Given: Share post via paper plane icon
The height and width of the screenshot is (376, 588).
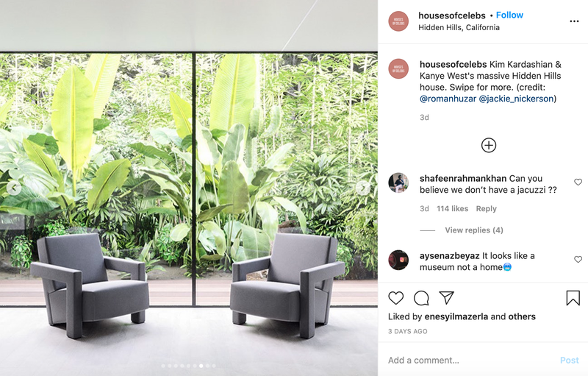Looking at the screenshot, I should [447, 297].
